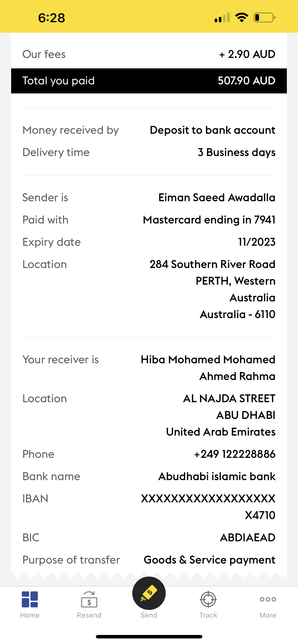
Task: Tap the BIC code ABDIAEAD
Action: pos(247,538)
